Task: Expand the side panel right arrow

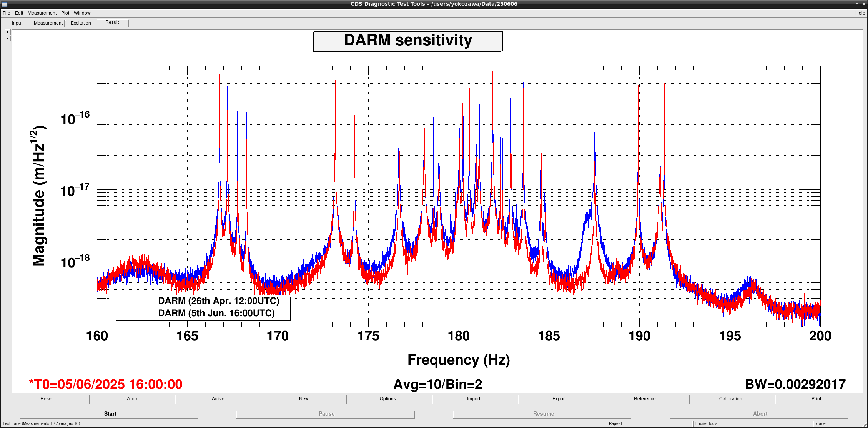Action: point(7,32)
